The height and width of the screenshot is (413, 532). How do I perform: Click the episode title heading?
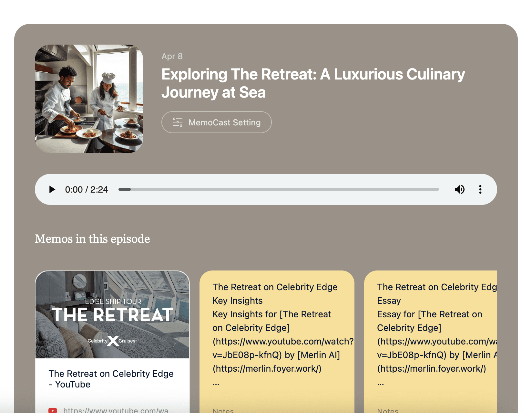pos(313,83)
